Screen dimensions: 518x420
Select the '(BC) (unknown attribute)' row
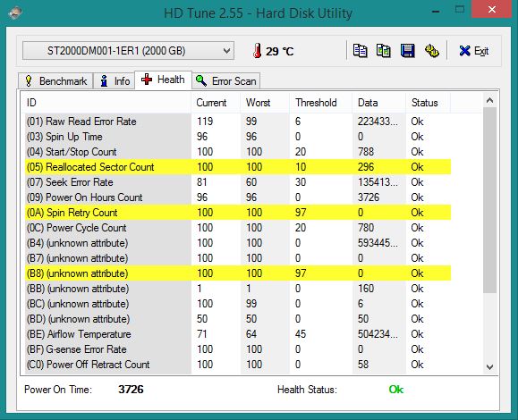(x=237, y=304)
